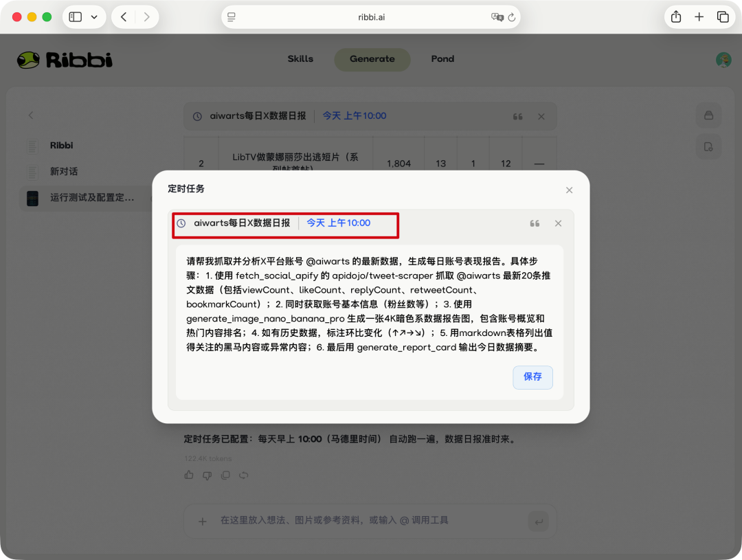Switch to the Skills tab
Viewport: 742px width, 560px height.
point(300,59)
